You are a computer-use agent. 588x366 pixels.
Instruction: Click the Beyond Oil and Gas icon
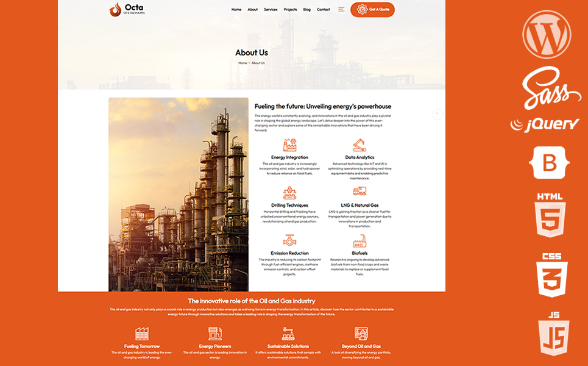(361, 334)
